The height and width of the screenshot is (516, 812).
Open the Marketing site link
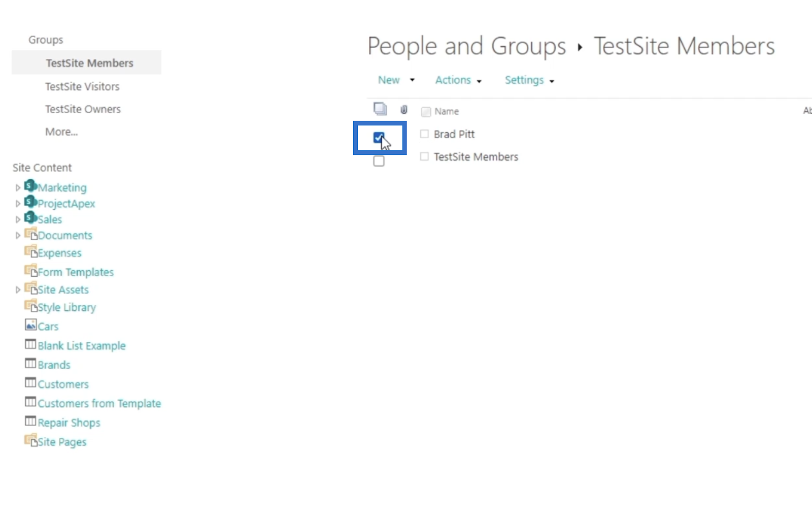pyautogui.click(x=62, y=188)
